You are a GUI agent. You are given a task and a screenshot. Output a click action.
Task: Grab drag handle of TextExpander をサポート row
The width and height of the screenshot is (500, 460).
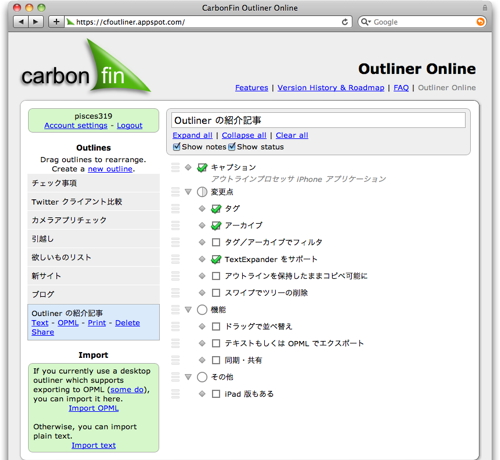[175, 259]
